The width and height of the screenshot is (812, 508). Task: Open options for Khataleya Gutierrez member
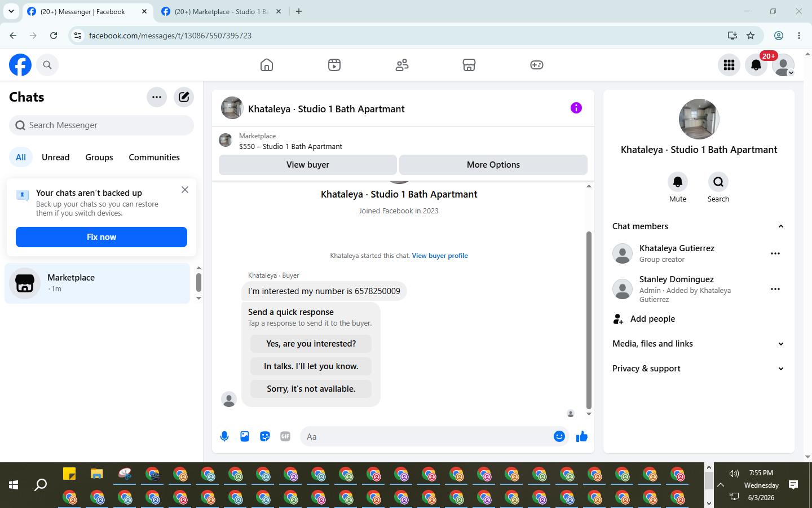point(775,253)
